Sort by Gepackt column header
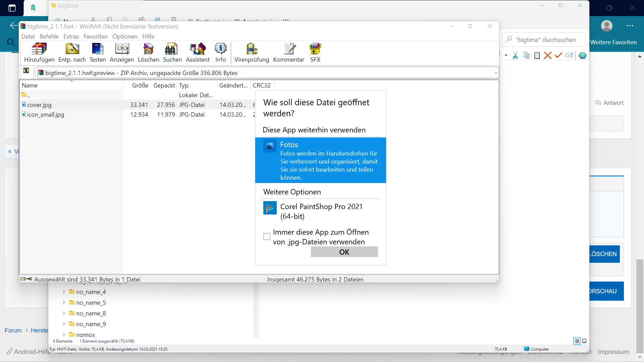The image size is (644, 362). click(x=164, y=85)
